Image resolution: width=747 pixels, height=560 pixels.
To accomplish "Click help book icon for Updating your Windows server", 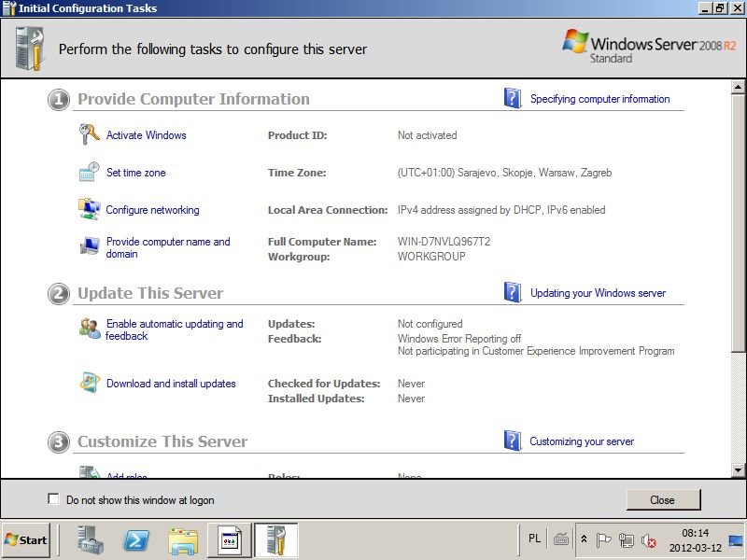I will (x=513, y=292).
